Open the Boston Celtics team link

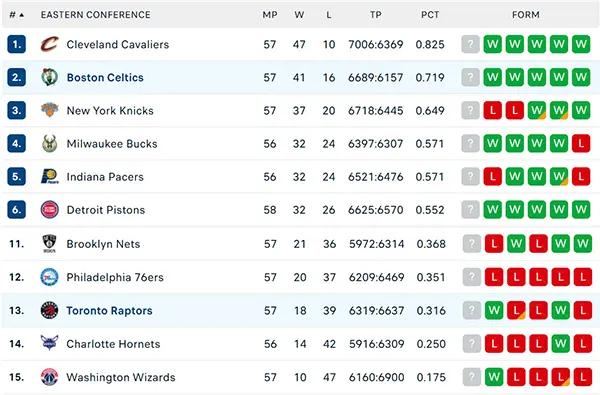tap(105, 77)
